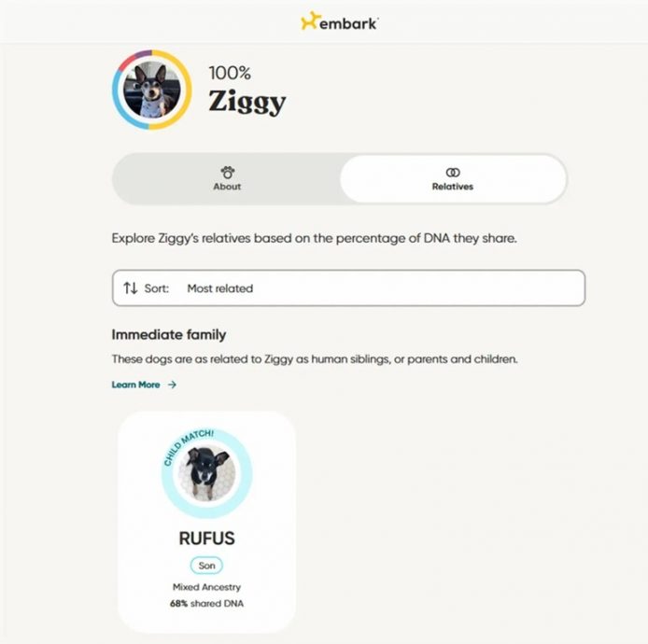Select the Relatives tab

453,178
